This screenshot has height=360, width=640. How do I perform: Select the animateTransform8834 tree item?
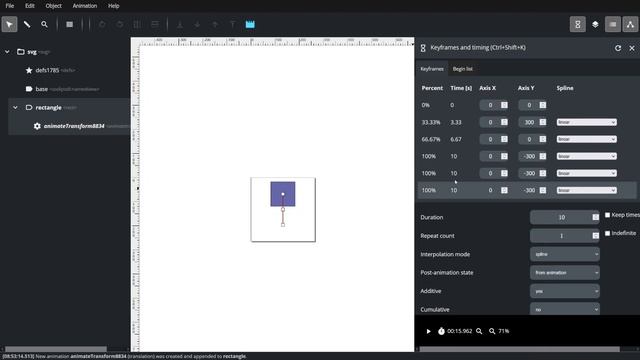pyautogui.click(x=74, y=126)
